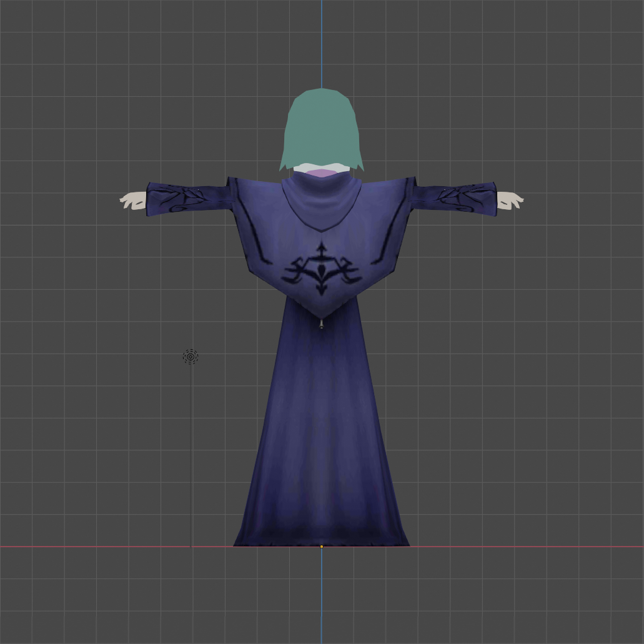
Task: Click the pale hand on the screen's left side
Action: click(133, 201)
